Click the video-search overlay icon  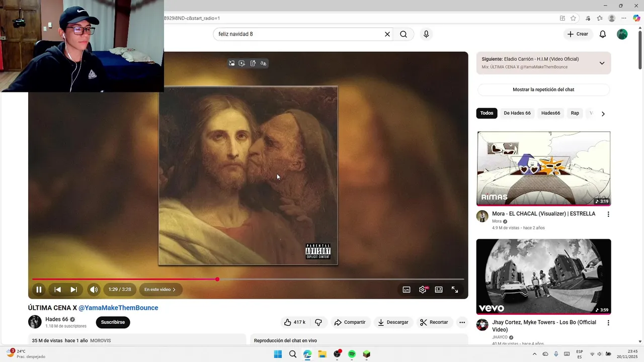[x=242, y=63]
